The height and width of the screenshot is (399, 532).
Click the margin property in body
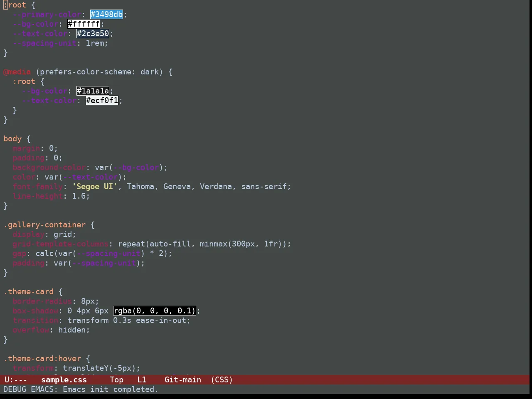(x=26, y=148)
